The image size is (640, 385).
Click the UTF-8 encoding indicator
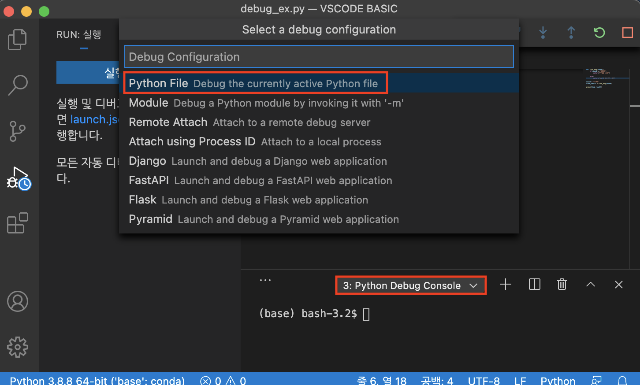click(483, 381)
